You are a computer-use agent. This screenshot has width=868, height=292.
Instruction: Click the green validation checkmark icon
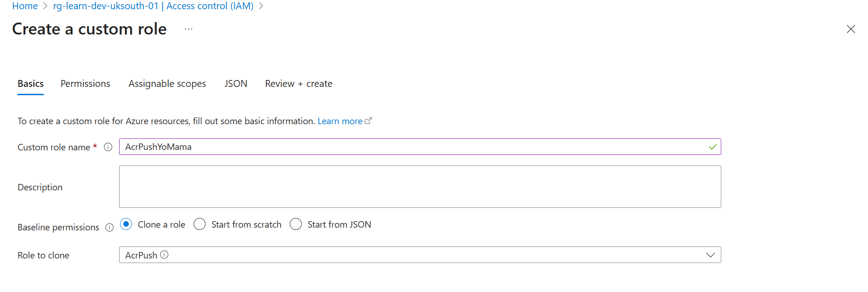tap(713, 147)
